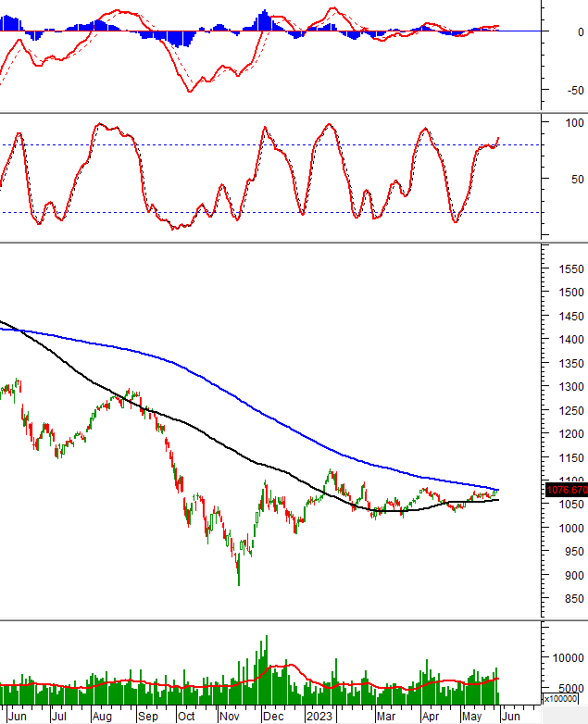
Task: Select the Jul month label on time axis
Action: 58,717
